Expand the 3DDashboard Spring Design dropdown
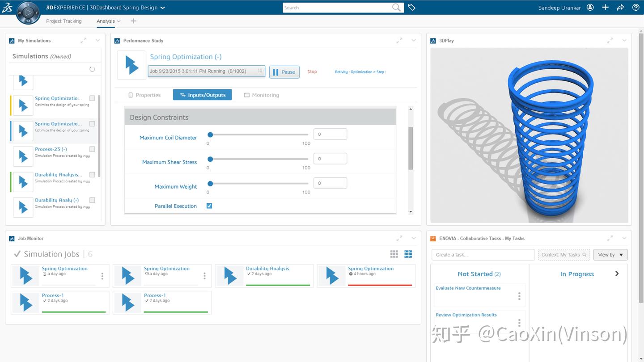Screen dimensions: 644x362 pyautogui.click(x=163, y=8)
